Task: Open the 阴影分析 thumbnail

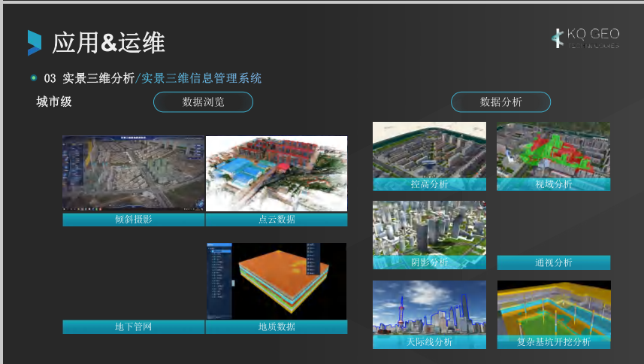Action: point(429,229)
